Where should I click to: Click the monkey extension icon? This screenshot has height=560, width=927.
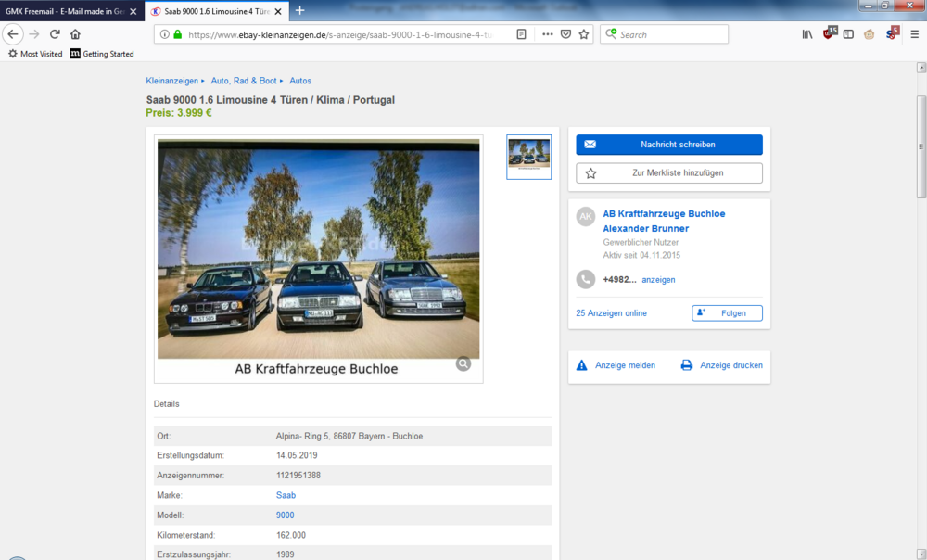pyautogui.click(x=869, y=34)
